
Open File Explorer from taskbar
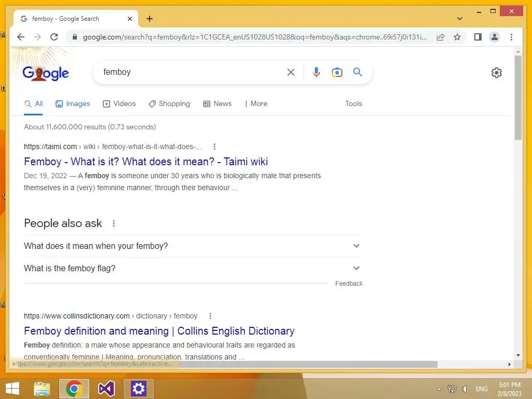point(42,389)
